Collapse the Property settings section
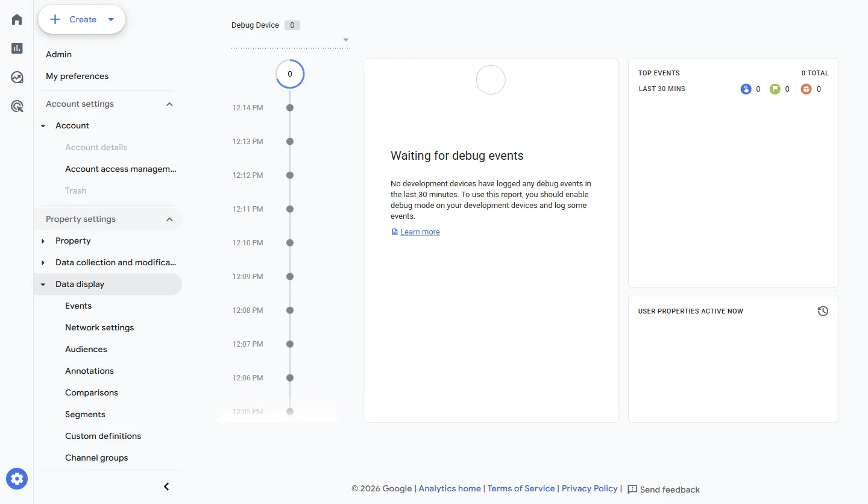Viewport: 868px width, 504px height. (169, 219)
